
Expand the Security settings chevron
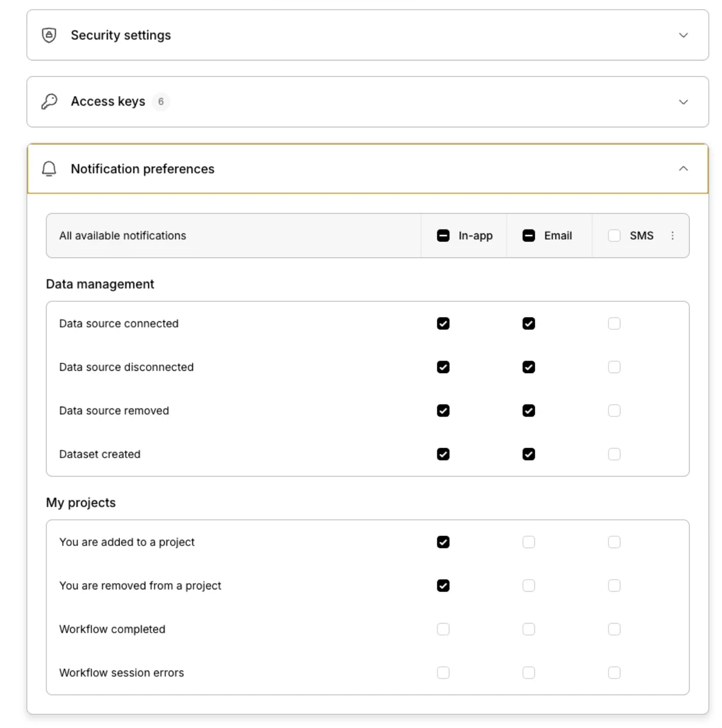click(x=683, y=35)
